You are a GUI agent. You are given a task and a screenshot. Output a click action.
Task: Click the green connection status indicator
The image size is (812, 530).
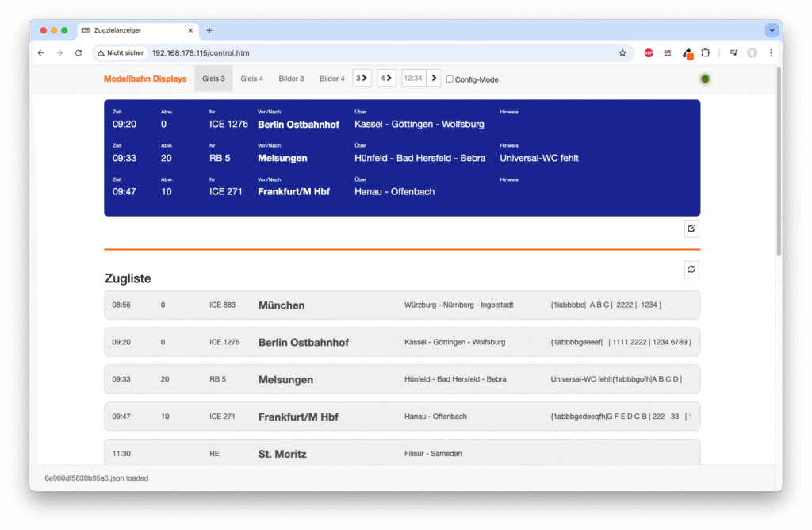coord(705,79)
